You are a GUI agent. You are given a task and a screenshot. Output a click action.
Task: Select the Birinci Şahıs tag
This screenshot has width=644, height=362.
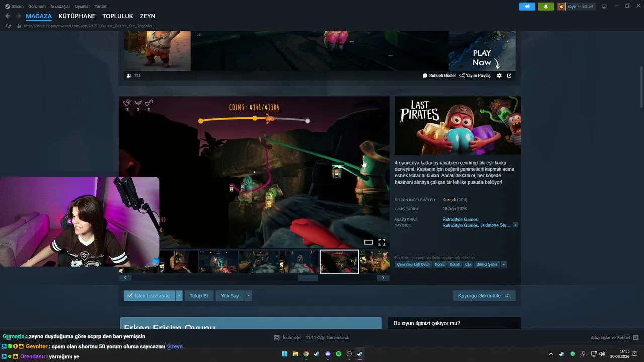[x=487, y=264]
